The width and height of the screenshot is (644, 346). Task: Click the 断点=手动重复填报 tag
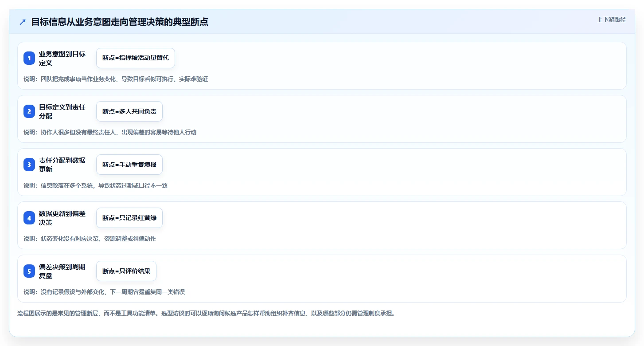tap(129, 165)
